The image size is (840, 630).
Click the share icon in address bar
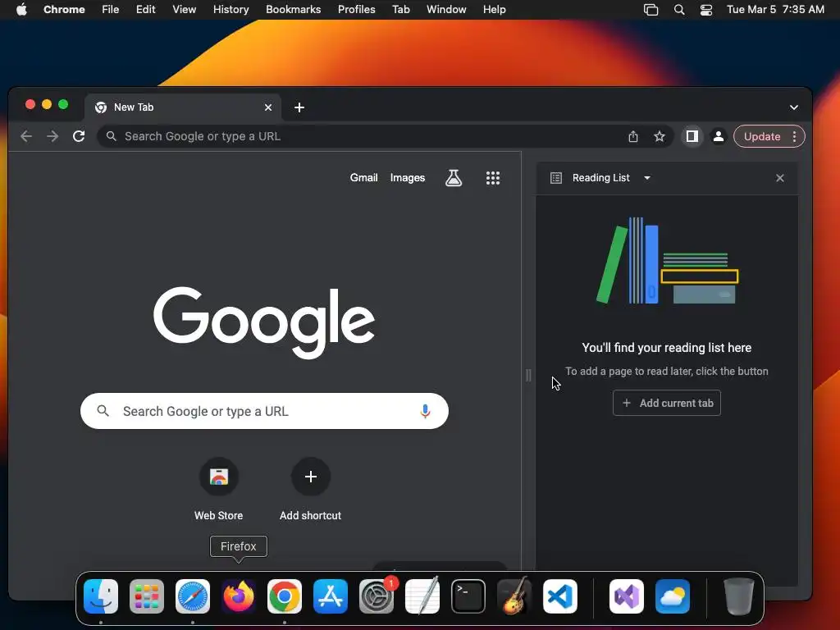coord(633,137)
